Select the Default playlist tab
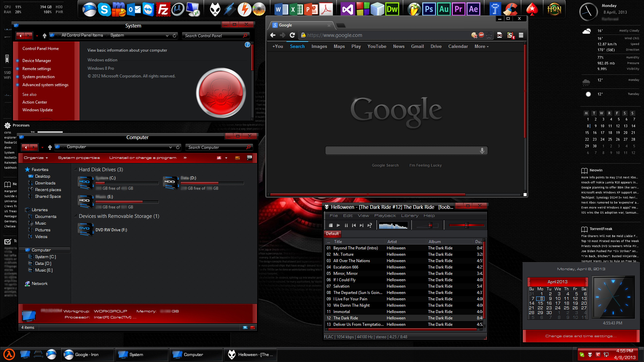The image size is (644, 362). (x=332, y=234)
